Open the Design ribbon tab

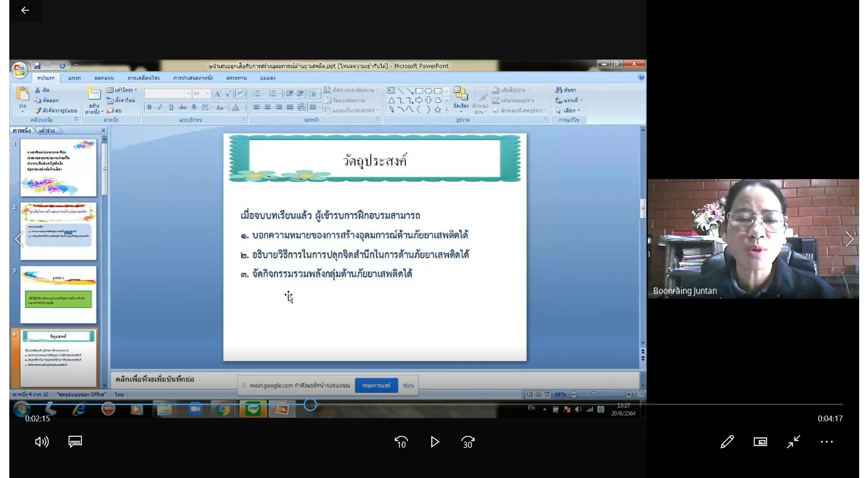(x=104, y=78)
